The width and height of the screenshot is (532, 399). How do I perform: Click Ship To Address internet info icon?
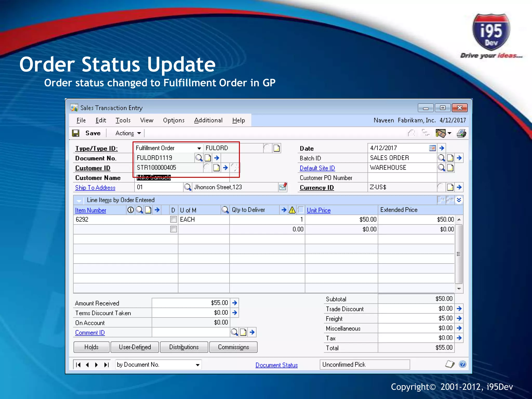(x=283, y=187)
